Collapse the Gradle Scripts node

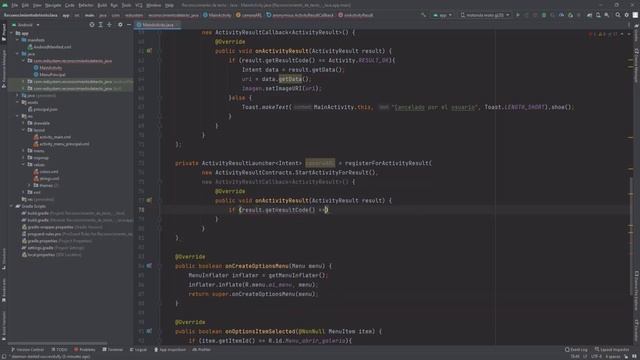[11, 206]
